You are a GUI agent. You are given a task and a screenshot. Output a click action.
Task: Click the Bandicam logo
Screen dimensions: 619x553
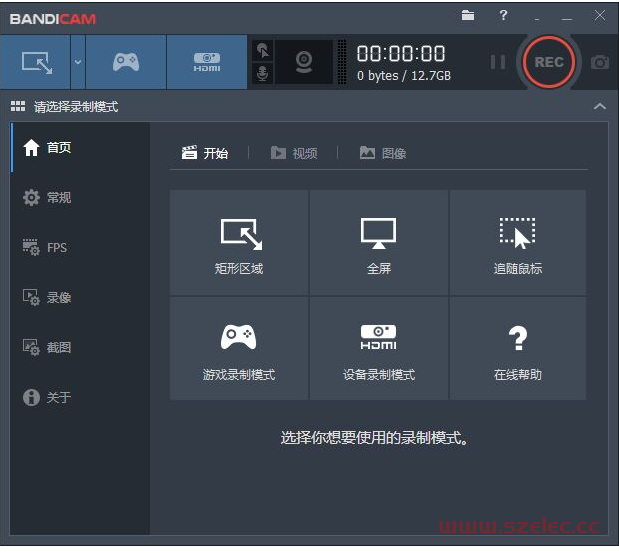[x=53, y=19]
